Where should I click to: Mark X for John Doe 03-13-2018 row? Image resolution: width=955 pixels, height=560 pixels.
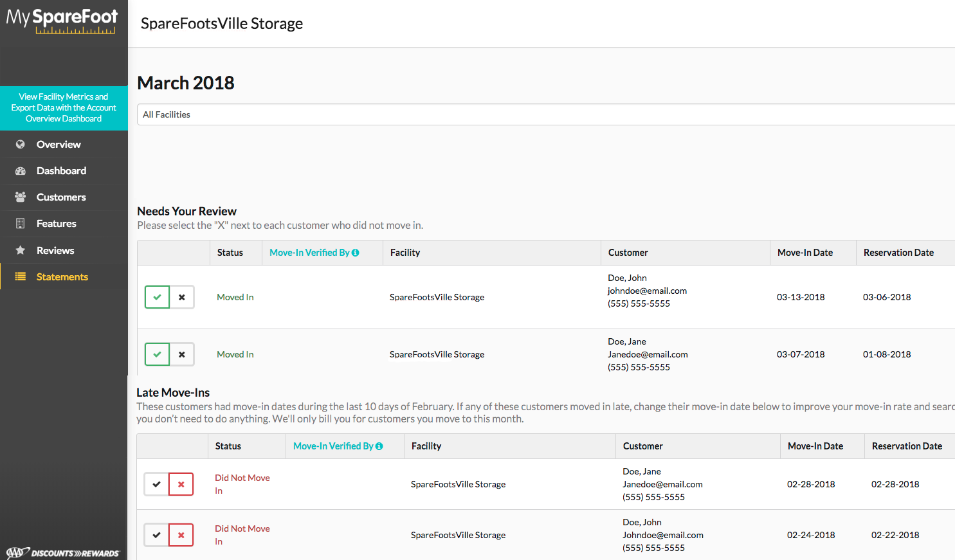(x=182, y=297)
